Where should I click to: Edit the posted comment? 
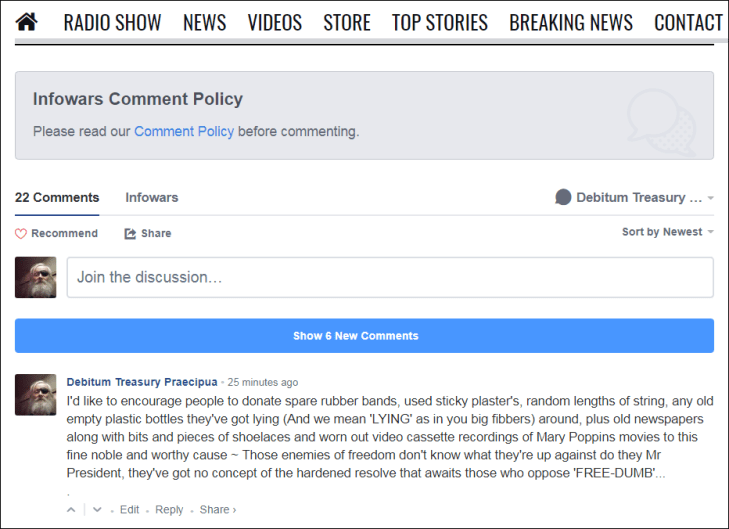point(129,509)
